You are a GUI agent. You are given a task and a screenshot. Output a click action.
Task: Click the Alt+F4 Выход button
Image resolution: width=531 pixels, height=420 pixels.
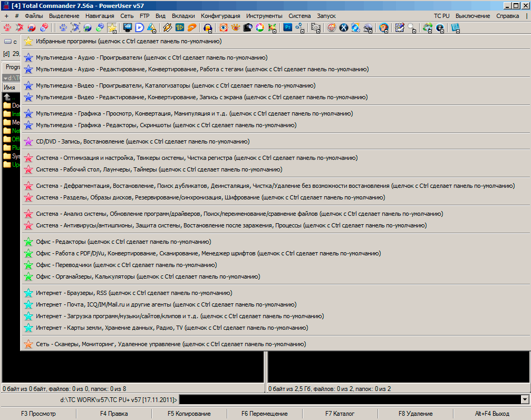tap(491, 414)
